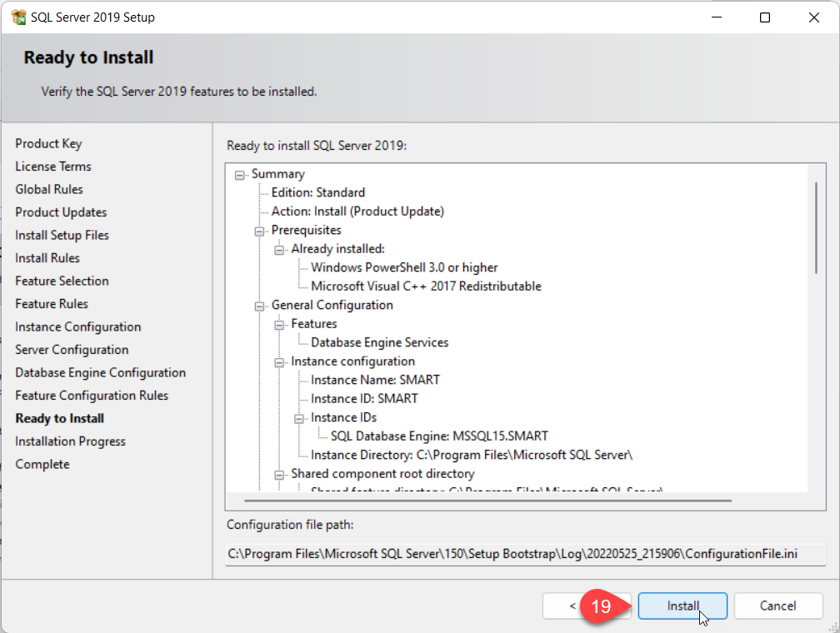Select 'Instance Directory' tree row

coord(472,456)
